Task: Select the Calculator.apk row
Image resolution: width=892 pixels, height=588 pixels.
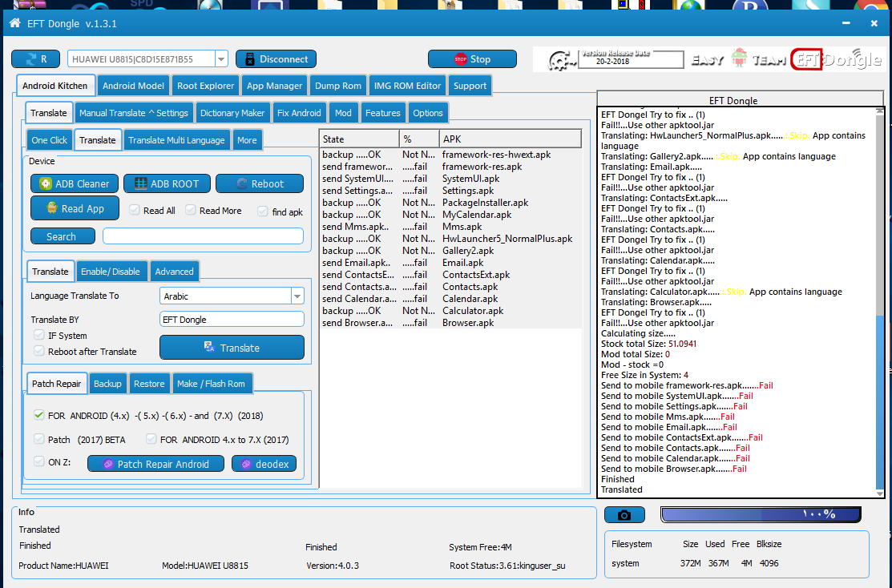Action: [450, 311]
